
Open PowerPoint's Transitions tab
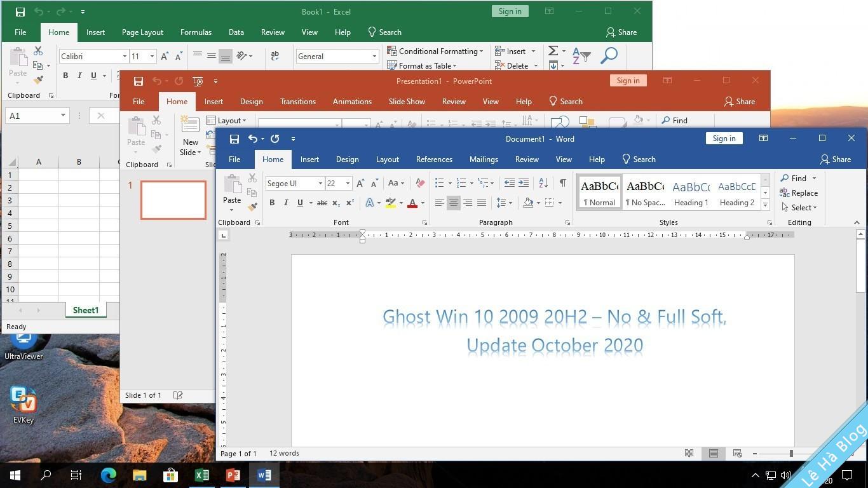(298, 102)
